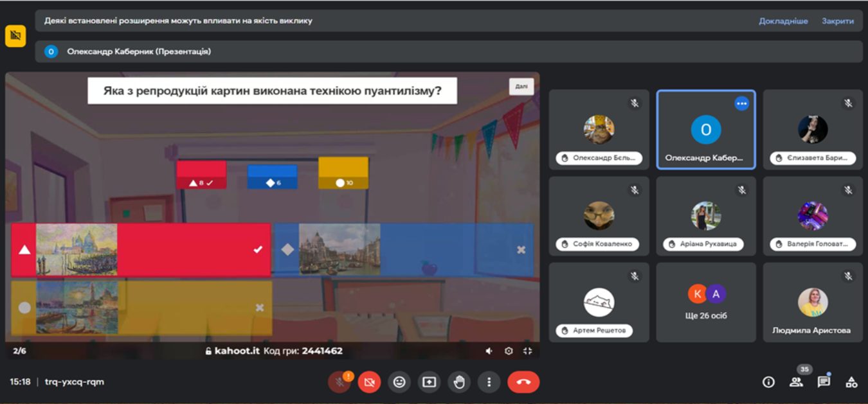Open the emoji reactions picker

coord(399,382)
